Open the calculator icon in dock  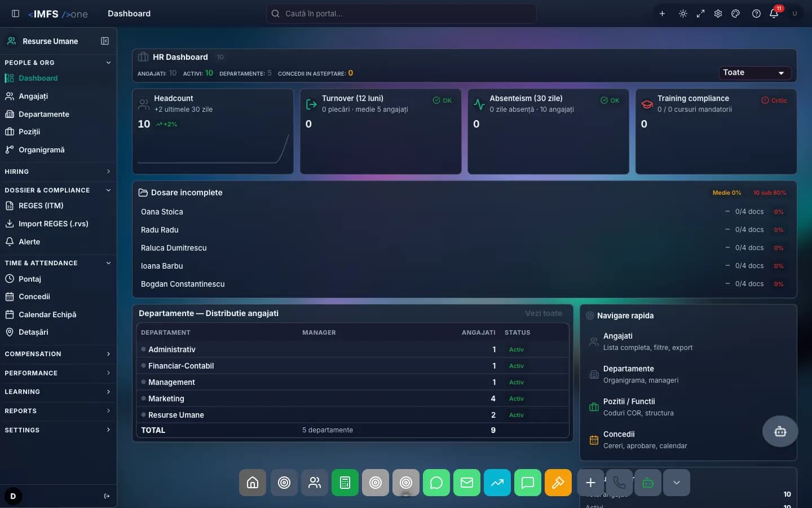(345, 483)
